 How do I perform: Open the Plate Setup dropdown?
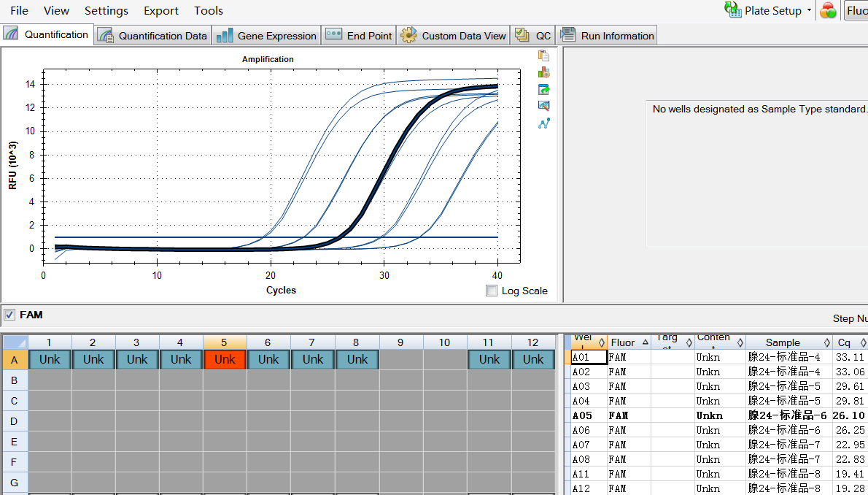tap(768, 10)
